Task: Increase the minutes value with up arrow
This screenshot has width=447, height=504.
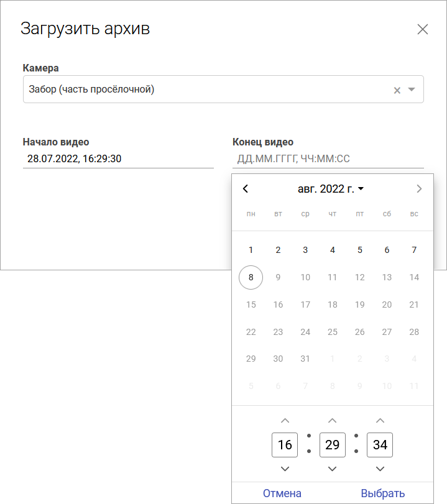Action: pyautogui.click(x=333, y=421)
